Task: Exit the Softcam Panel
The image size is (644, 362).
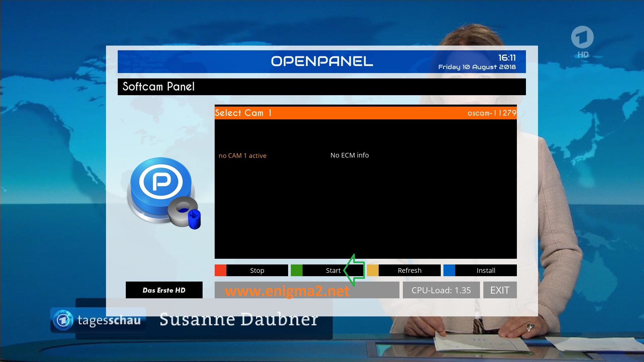Action: click(x=500, y=290)
